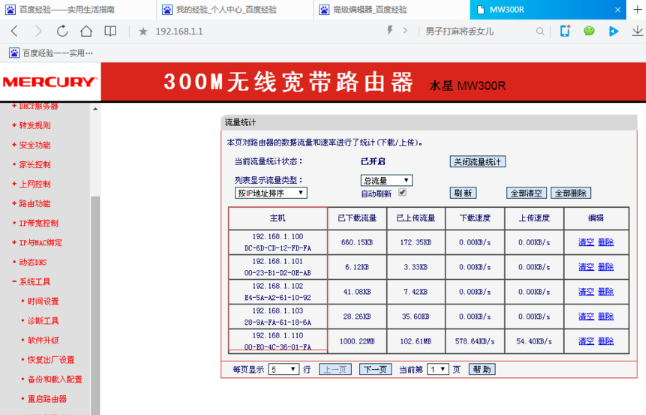The image size is (646, 415).
Task: Go to the browser home page icon
Action: [88, 31]
